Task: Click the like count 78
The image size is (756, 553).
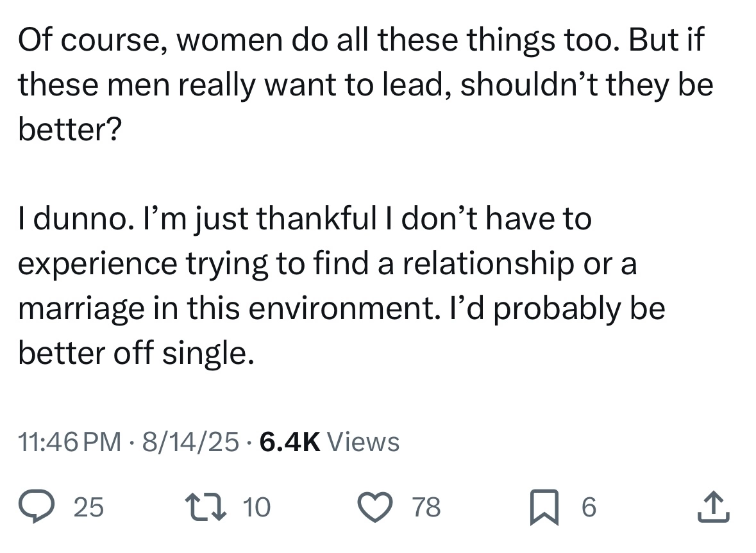Action: pos(426,508)
